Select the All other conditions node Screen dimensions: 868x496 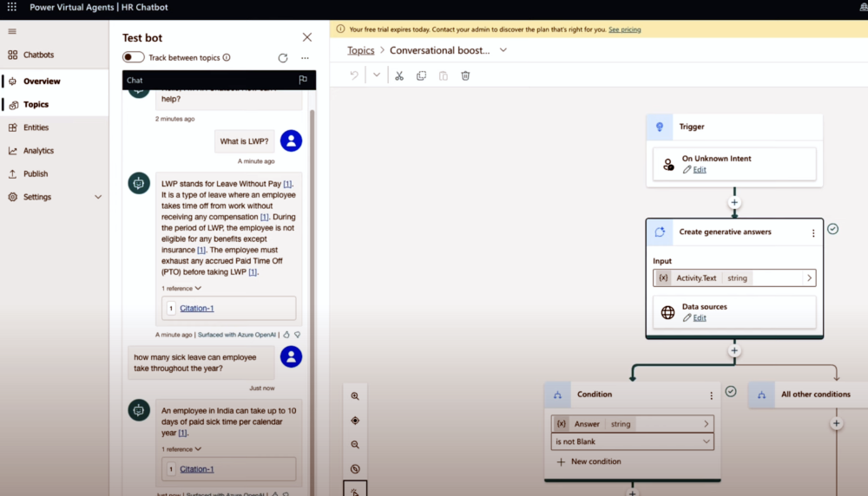click(x=809, y=395)
